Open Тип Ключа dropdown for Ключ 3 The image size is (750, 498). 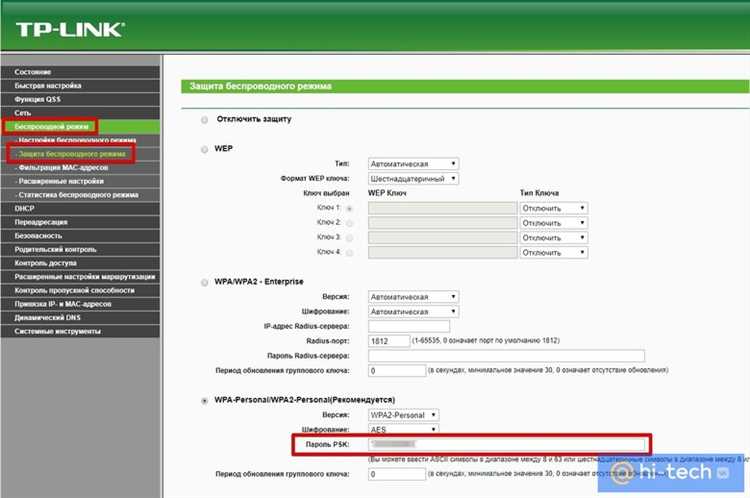pos(553,238)
